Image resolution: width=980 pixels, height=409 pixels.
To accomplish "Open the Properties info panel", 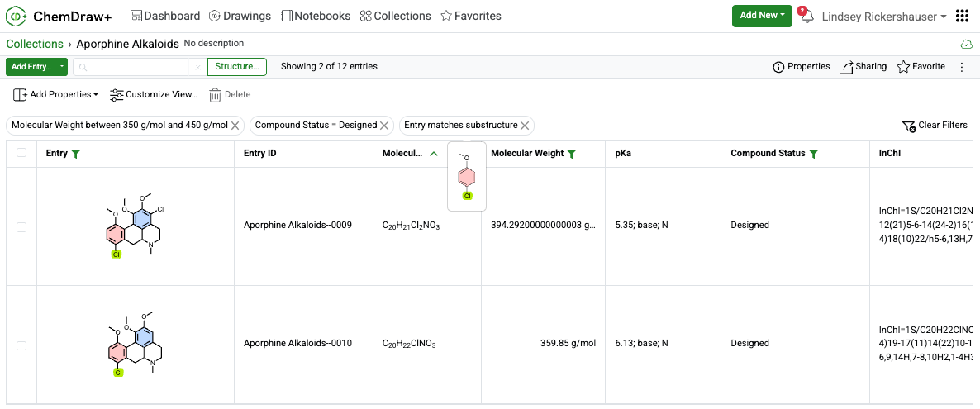I will (802, 66).
